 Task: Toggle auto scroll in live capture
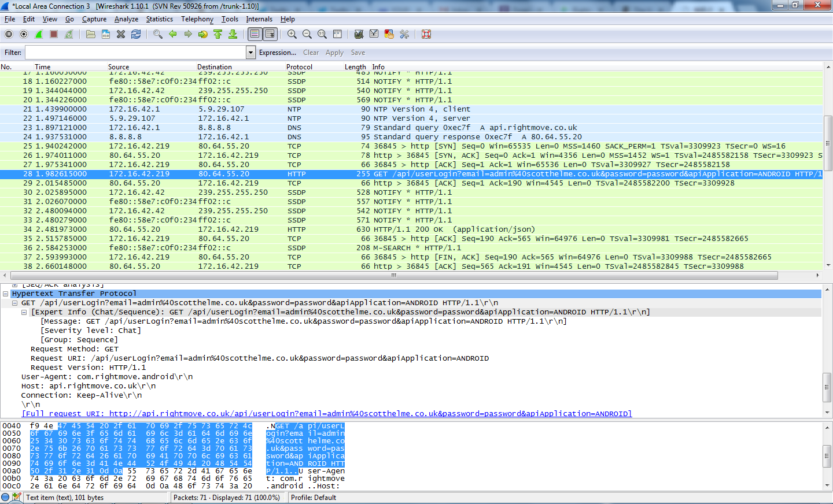point(270,35)
